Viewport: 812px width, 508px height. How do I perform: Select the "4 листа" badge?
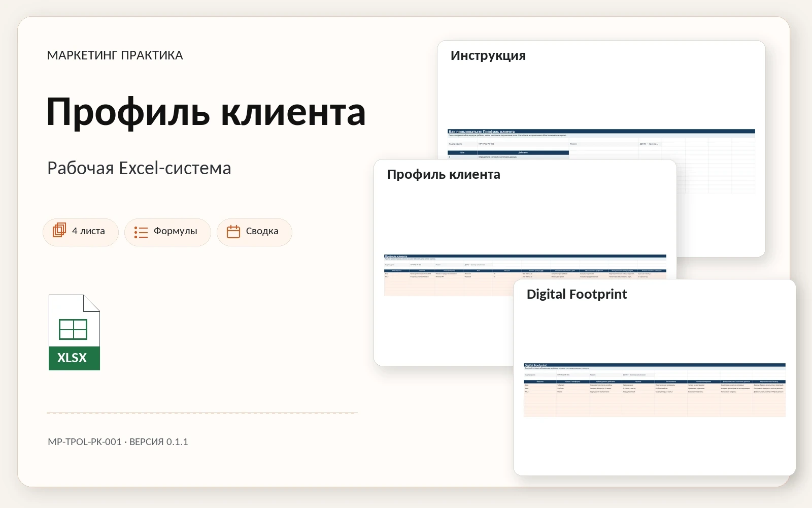81,232
